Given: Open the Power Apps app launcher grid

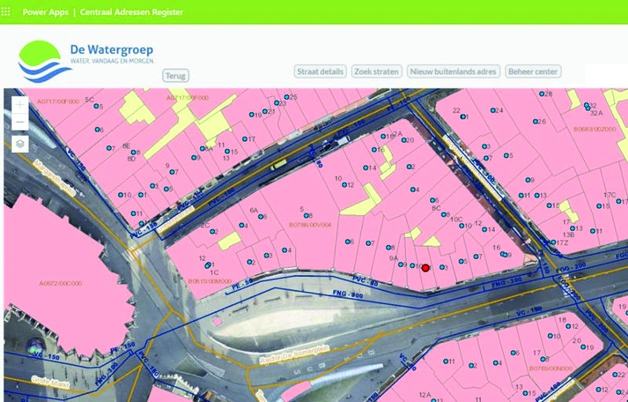Looking at the screenshot, I should point(8,12).
